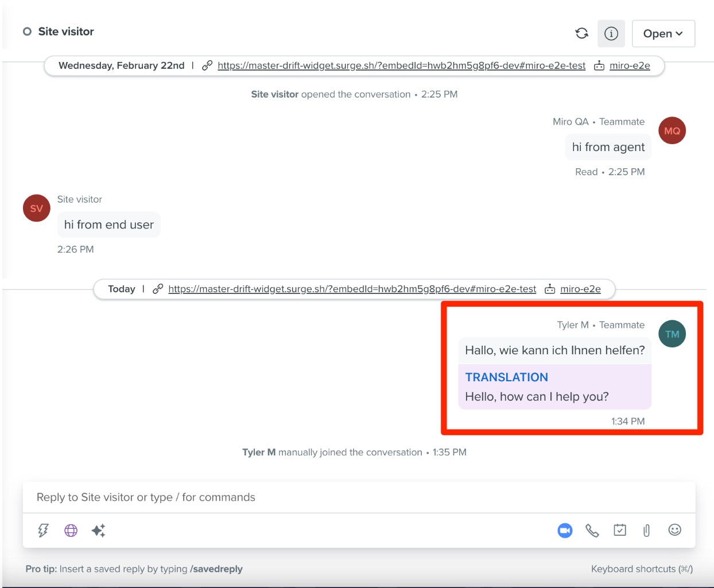The width and height of the screenshot is (714, 588).
Task: Click the miro-e2e playbook link under Today
Action: (580, 289)
